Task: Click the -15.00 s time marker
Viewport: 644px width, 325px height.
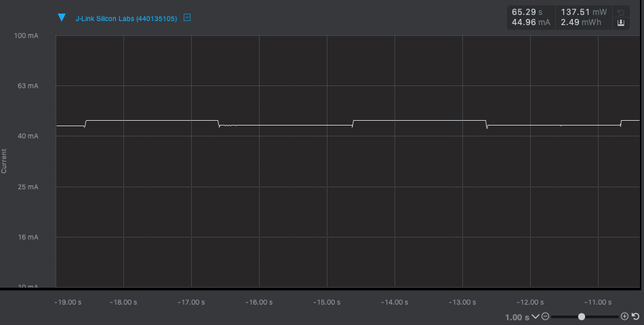Action: (x=326, y=302)
